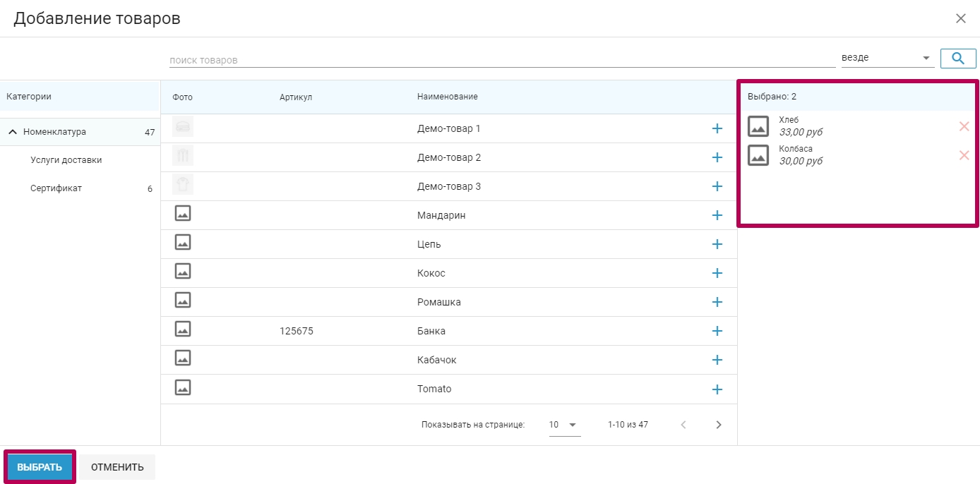Viewport: 980px width, 484px height.
Task: Add Демо-товар 2 with its plus icon
Action: point(717,157)
